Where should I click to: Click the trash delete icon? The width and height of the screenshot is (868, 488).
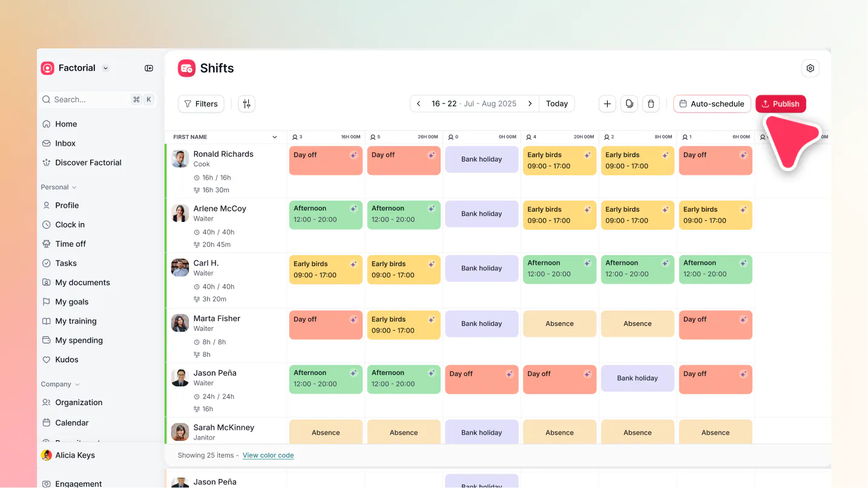(x=651, y=104)
